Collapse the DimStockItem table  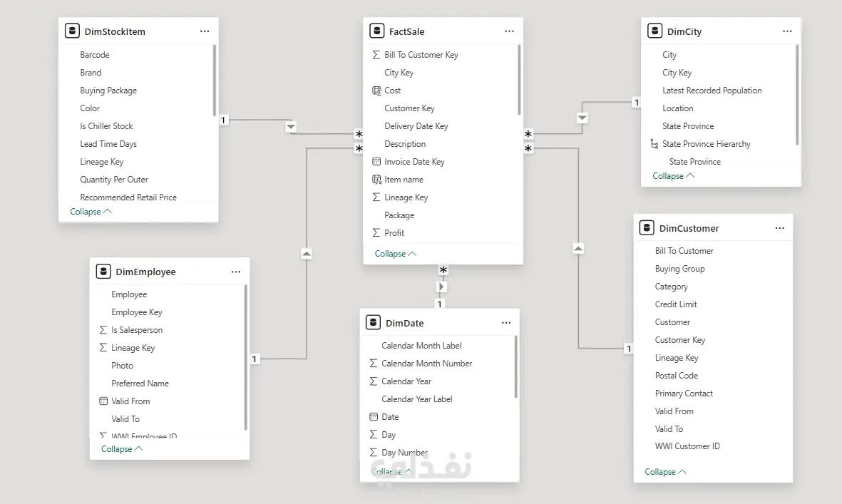click(91, 212)
